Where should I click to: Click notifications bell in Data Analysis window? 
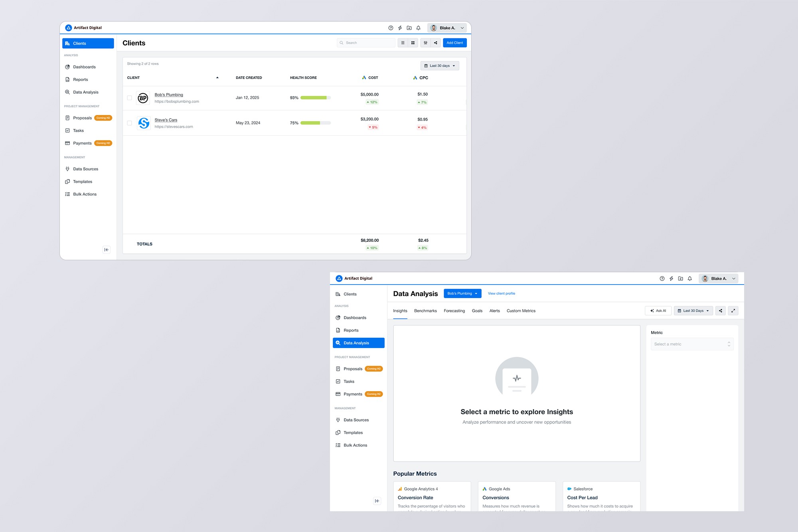tap(689, 279)
